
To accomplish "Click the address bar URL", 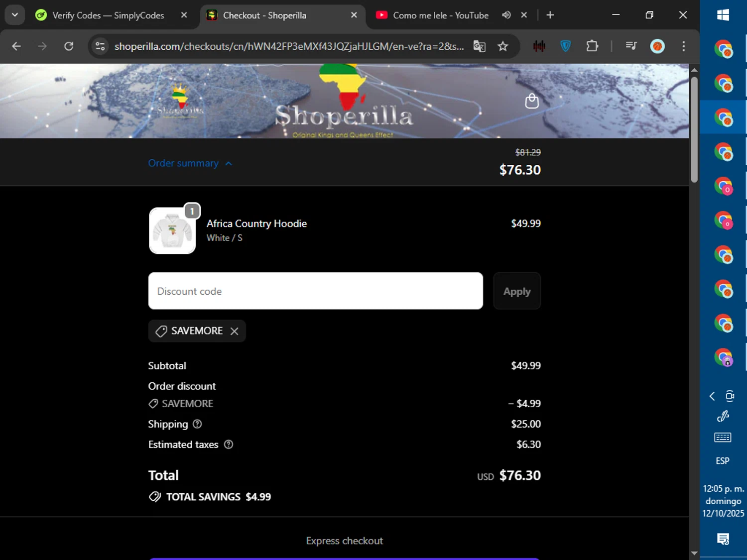I will pyautogui.click(x=289, y=46).
